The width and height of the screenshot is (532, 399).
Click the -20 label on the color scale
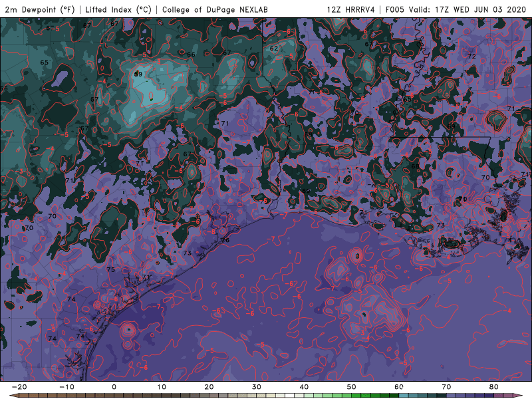19,387
